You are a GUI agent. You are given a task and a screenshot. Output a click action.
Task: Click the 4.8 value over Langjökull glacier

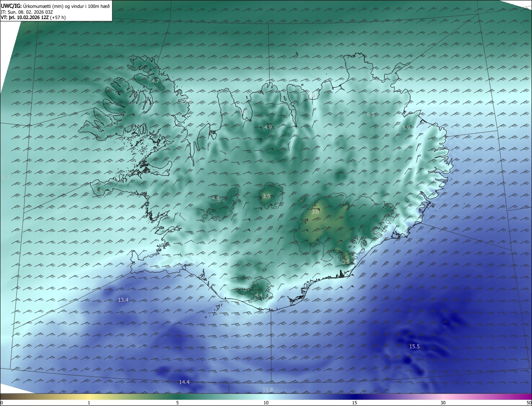pos(216,198)
